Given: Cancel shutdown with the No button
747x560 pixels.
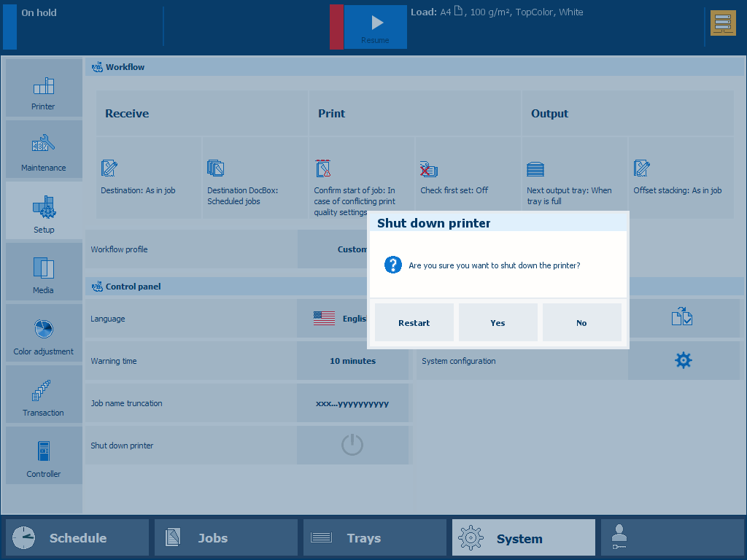Looking at the screenshot, I should coord(581,322).
